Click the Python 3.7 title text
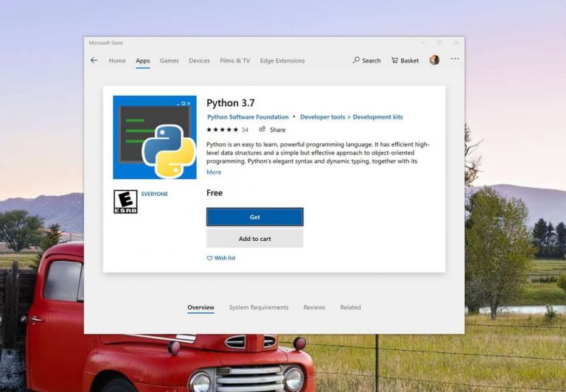This screenshot has height=392, width=566. [231, 103]
